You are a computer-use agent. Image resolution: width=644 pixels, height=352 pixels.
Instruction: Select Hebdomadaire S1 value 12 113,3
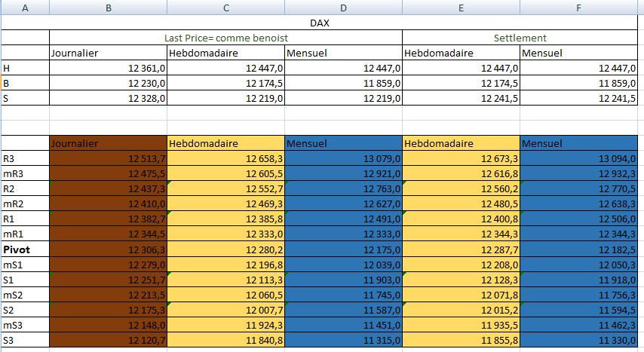226,280
